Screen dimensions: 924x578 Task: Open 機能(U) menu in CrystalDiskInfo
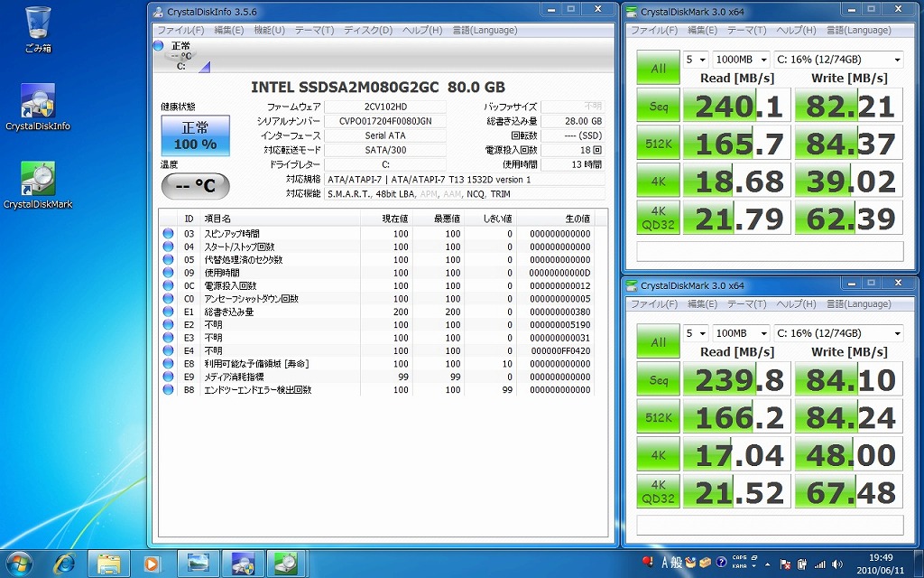[269, 30]
